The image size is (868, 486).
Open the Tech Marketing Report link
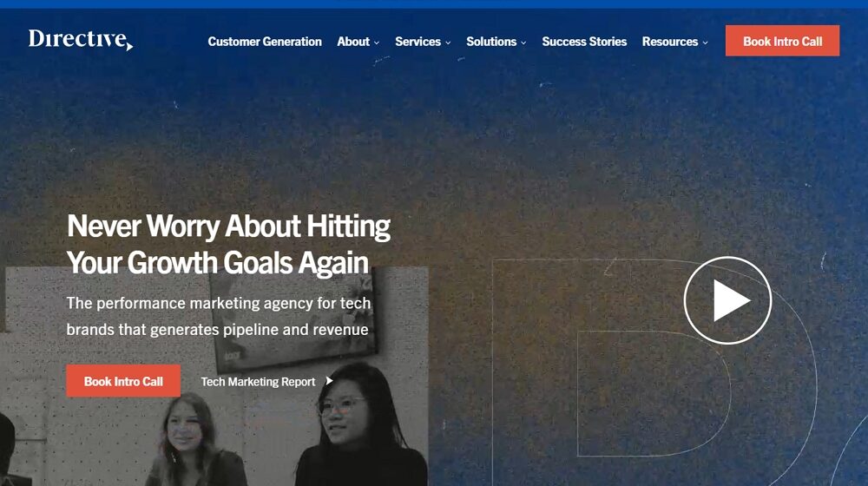[258, 381]
